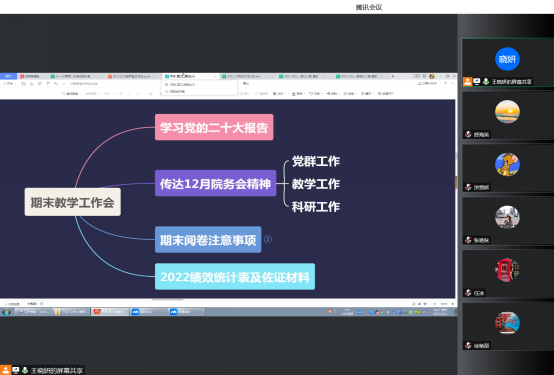Click the orange host icon in the bottom-left sharing label
The height and width of the screenshot is (375, 554).
[5, 370]
